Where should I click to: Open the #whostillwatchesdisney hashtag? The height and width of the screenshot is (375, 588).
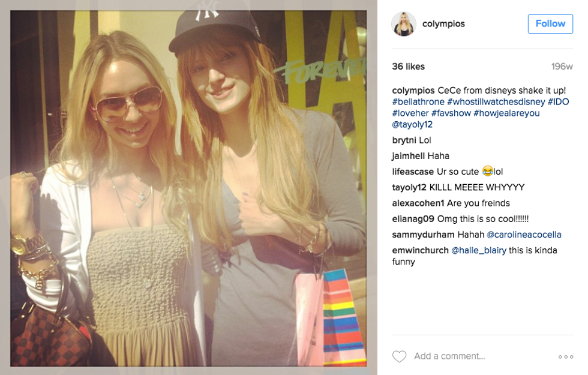[496, 101]
